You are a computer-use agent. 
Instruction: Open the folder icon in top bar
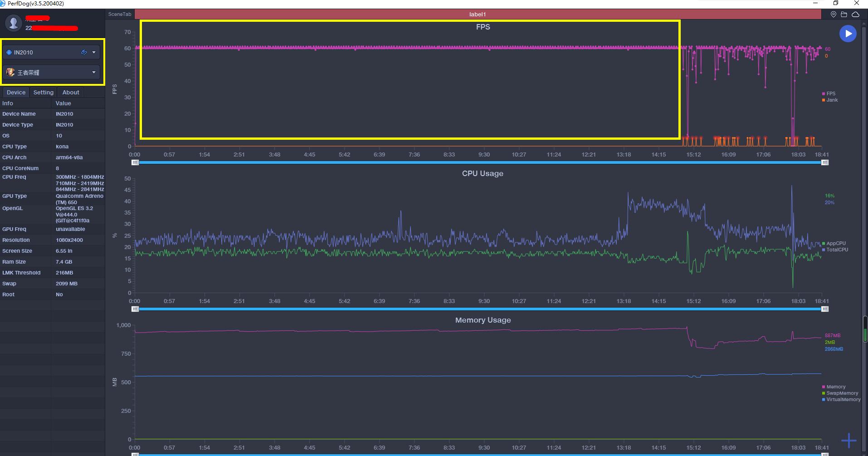844,15
